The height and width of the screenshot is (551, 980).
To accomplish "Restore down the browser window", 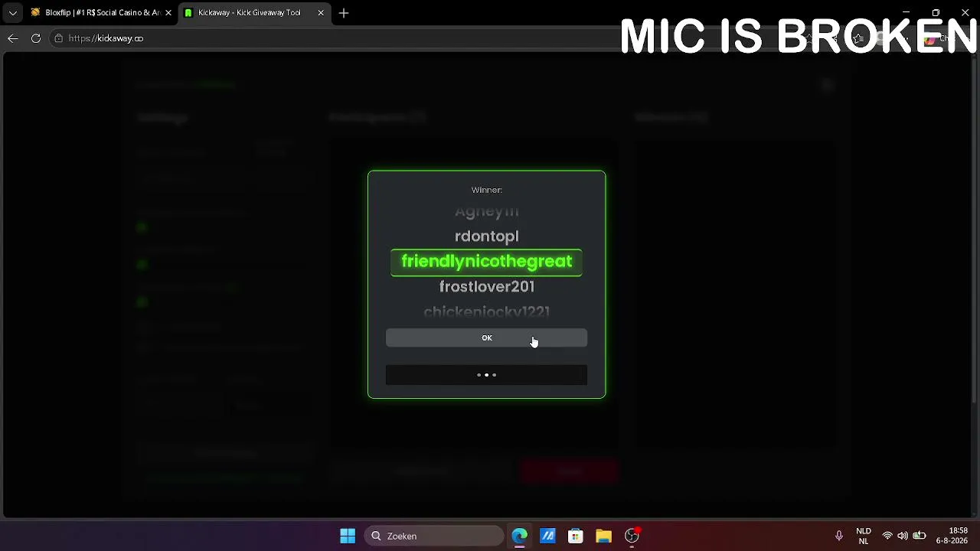I will [x=936, y=12].
